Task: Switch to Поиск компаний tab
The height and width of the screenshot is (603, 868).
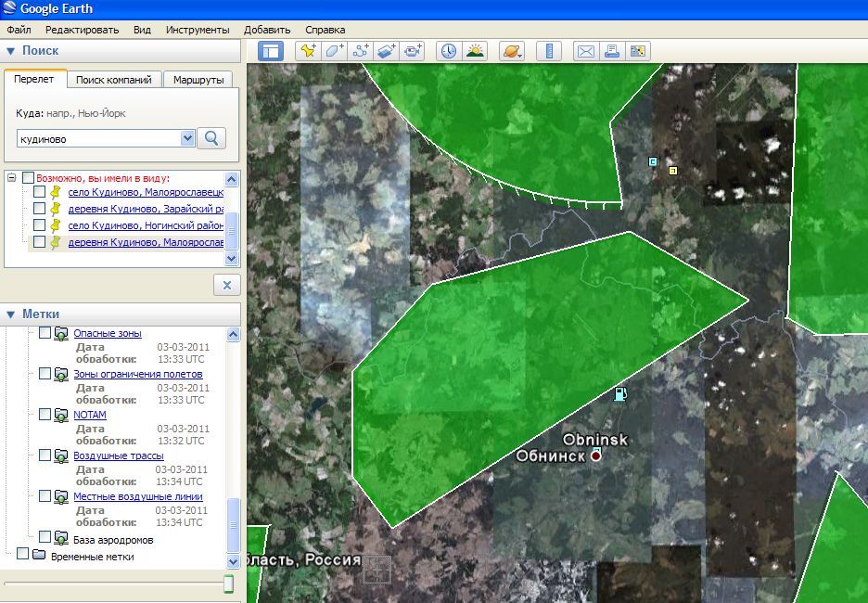Action: click(113, 80)
